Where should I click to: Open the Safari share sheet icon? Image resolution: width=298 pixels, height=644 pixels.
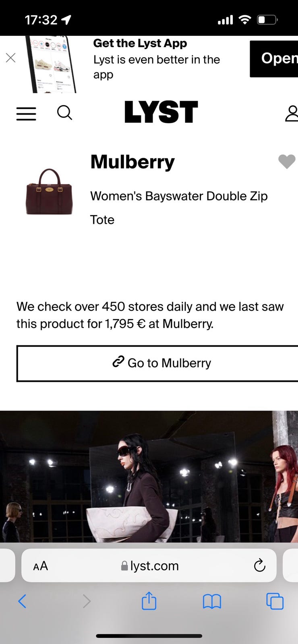pyautogui.click(x=149, y=601)
